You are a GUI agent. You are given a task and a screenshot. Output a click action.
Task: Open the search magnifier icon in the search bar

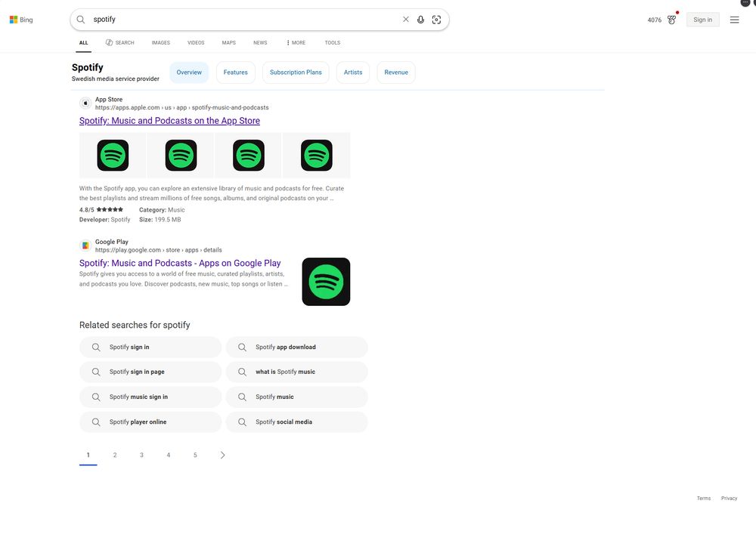click(79, 19)
